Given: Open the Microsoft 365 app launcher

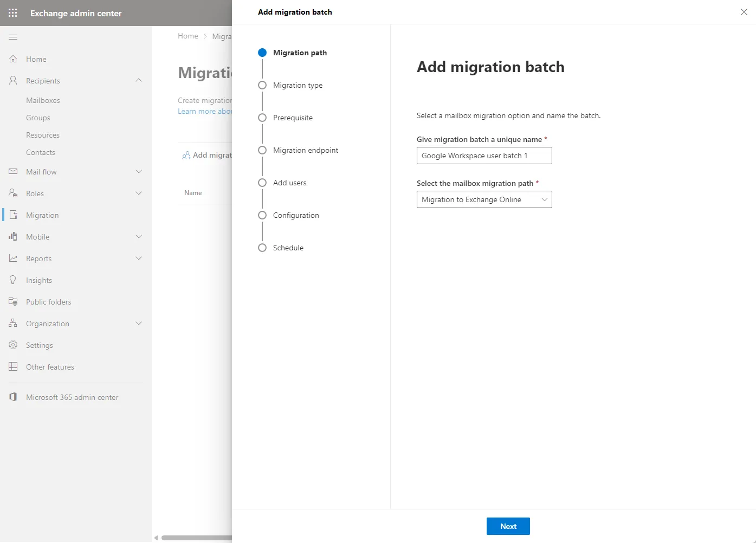Looking at the screenshot, I should click(12, 12).
